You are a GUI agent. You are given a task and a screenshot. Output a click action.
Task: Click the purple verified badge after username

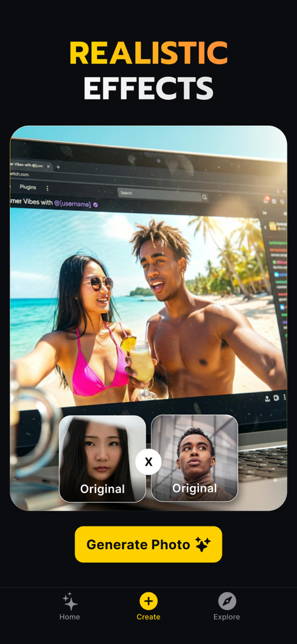pos(95,204)
